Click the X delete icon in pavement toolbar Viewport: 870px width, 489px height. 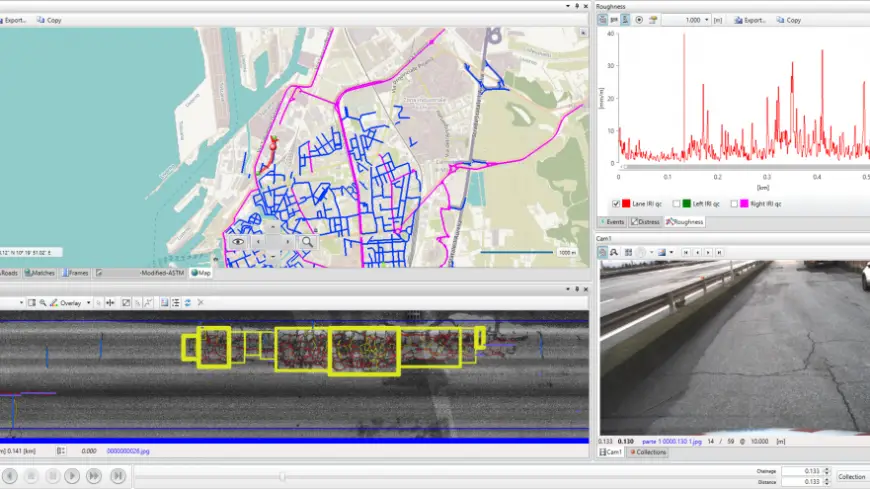[200, 303]
